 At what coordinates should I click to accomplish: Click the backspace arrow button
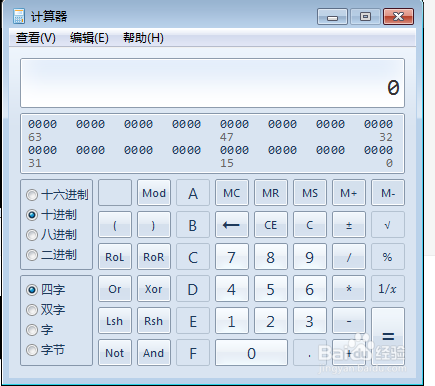(232, 225)
